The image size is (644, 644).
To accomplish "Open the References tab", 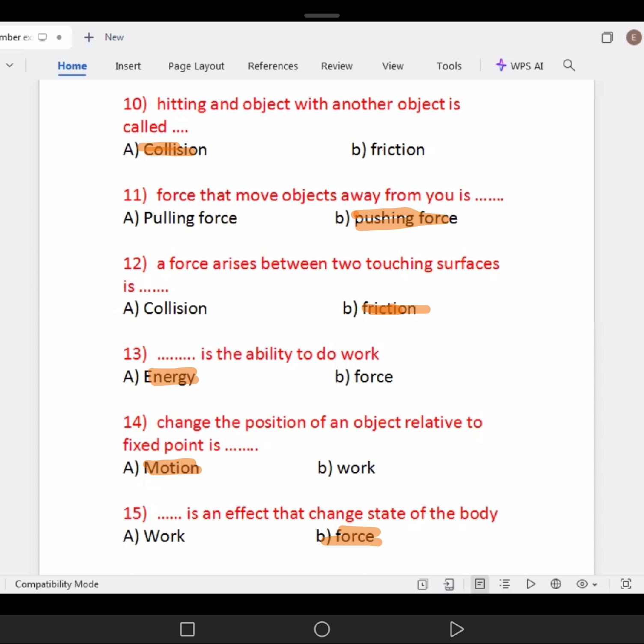I will (x=273, y=66).
